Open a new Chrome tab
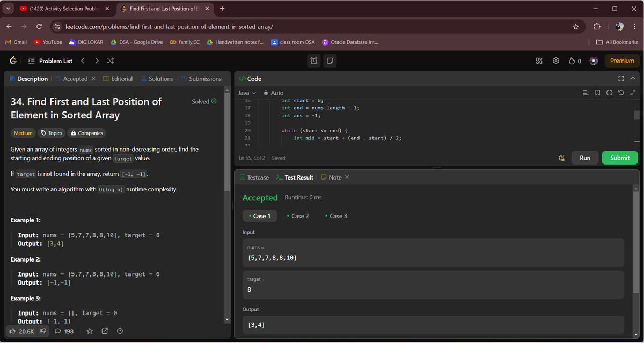The image size is (644, 343). point(222,9)
